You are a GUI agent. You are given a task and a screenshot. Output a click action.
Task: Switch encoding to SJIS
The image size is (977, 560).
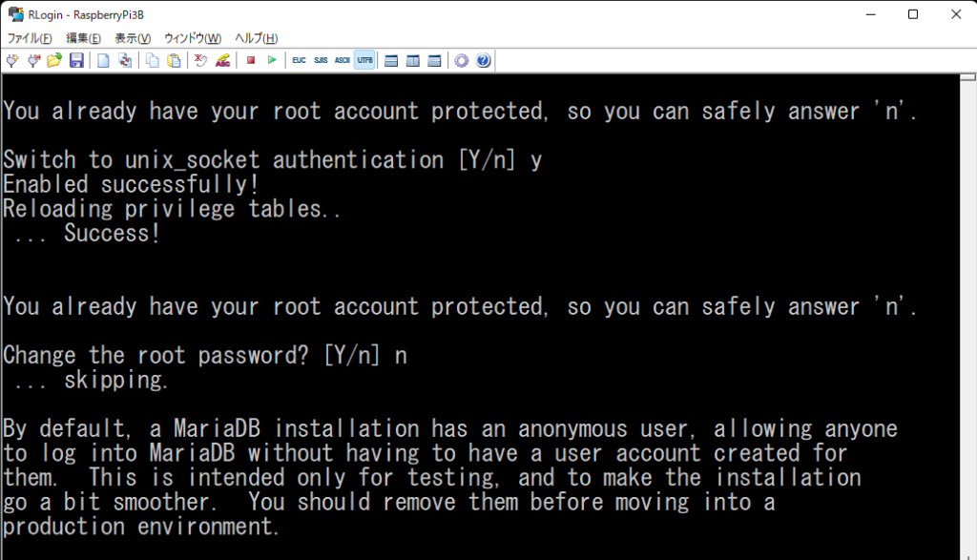pyautogui.click(x=321, y=60)
